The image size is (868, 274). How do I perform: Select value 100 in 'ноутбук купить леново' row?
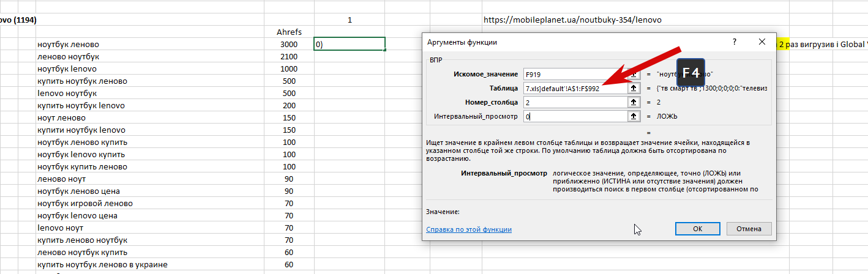(x=289, y=166)
